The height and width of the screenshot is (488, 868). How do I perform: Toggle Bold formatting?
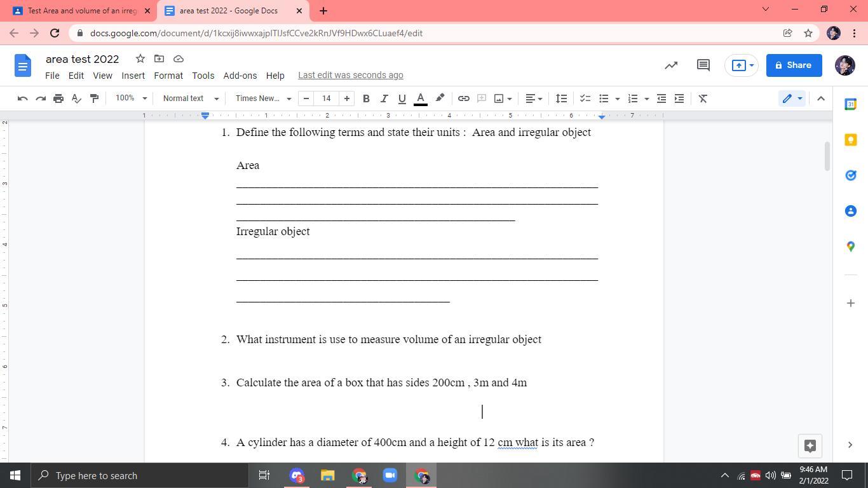(x=366, y=98)
